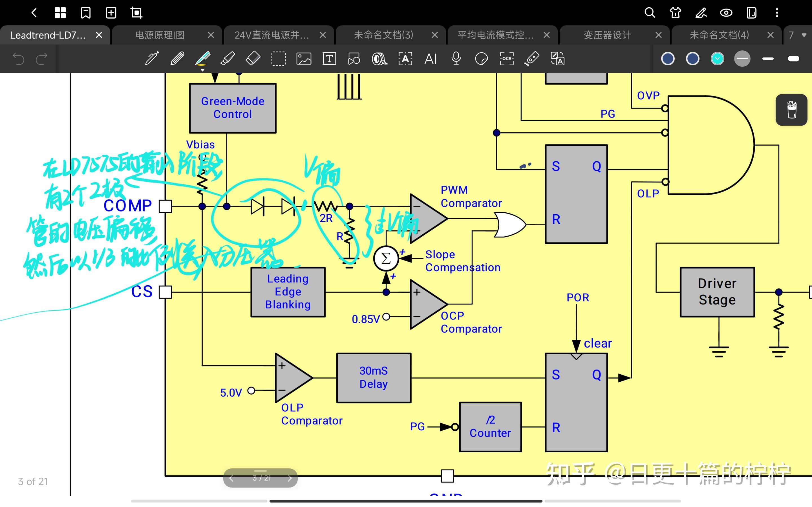Open the AI assistant tool
Image resolution: width=812 pixels, height=507 pixels.
[431, 59]
